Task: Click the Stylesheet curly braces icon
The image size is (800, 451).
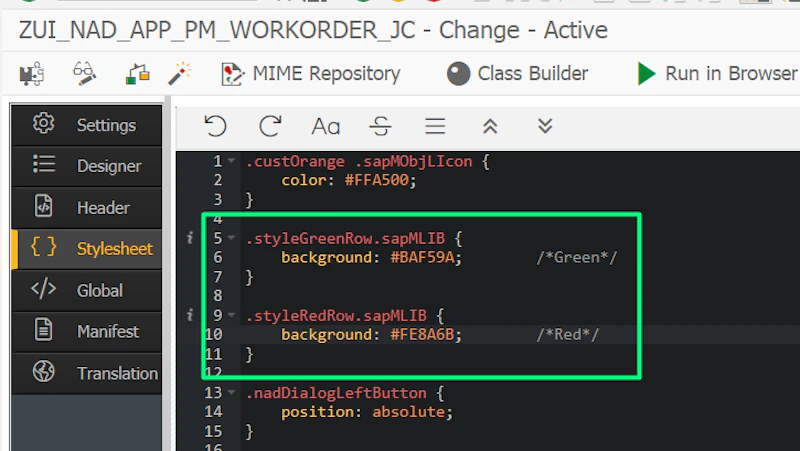Action: pyautogui.click(x=43, y=247)
